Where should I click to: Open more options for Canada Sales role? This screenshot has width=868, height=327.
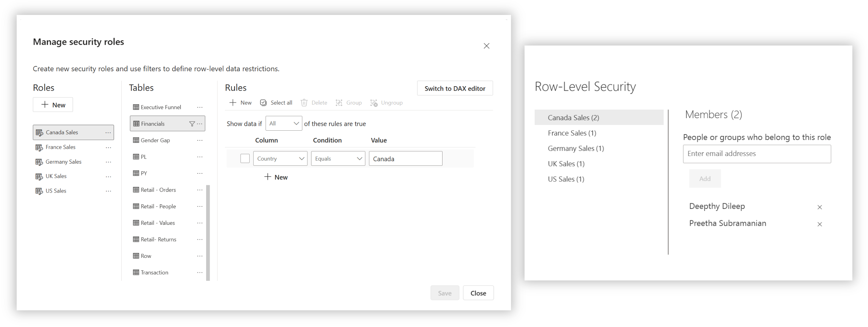pos(108,133)
